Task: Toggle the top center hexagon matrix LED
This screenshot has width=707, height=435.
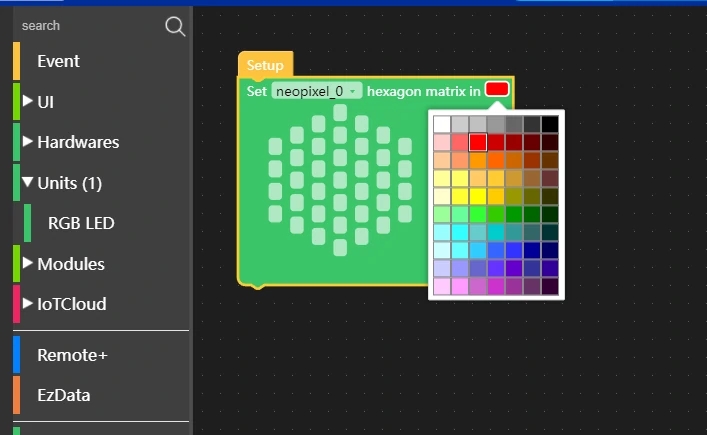Action: click(340, 113)
